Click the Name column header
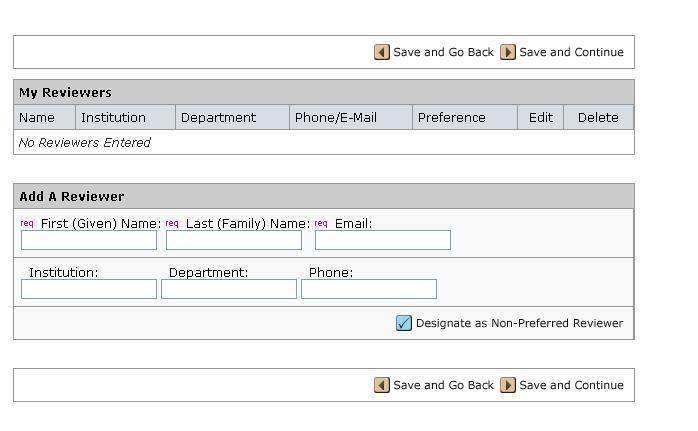698x431 pixels. point(37,117)
